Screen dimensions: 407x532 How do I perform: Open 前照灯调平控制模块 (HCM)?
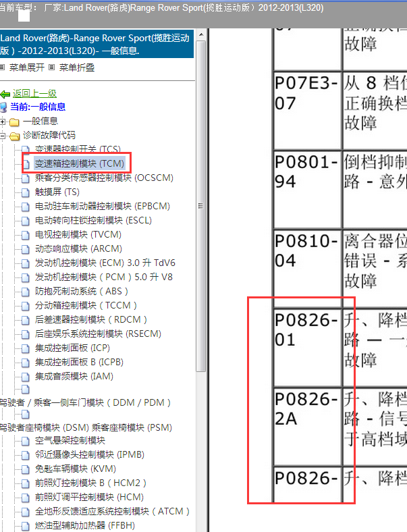pos(89,498)
